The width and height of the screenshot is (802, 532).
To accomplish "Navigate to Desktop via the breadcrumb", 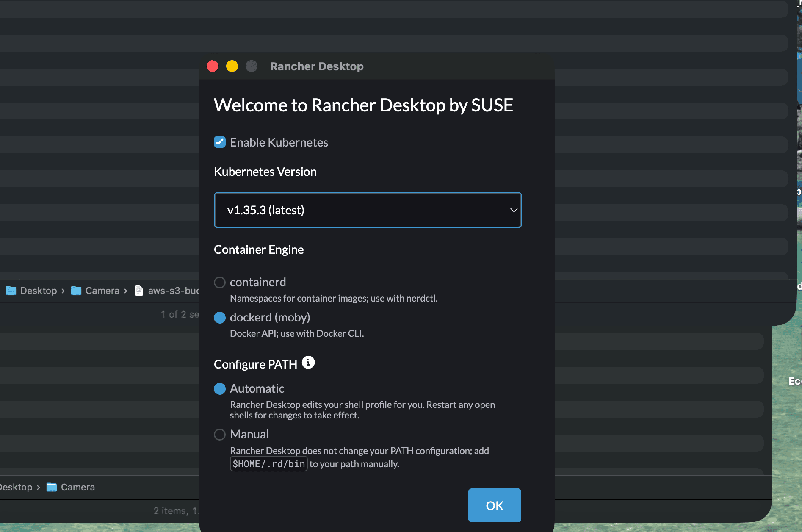I will 39,291.
